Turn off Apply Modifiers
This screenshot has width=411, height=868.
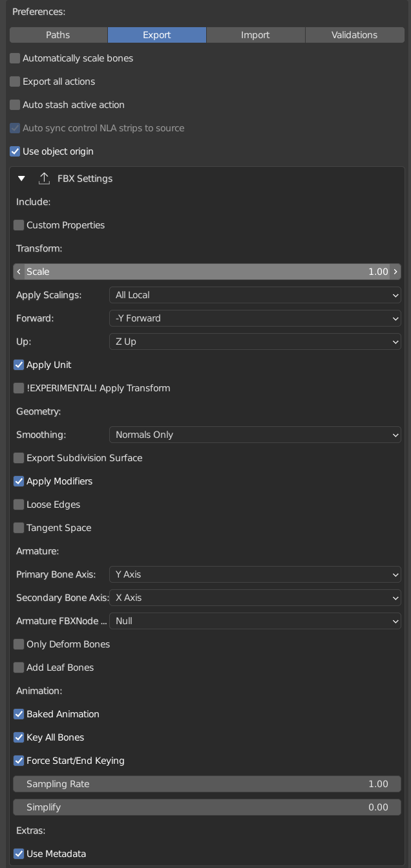(x=19, y=481)
